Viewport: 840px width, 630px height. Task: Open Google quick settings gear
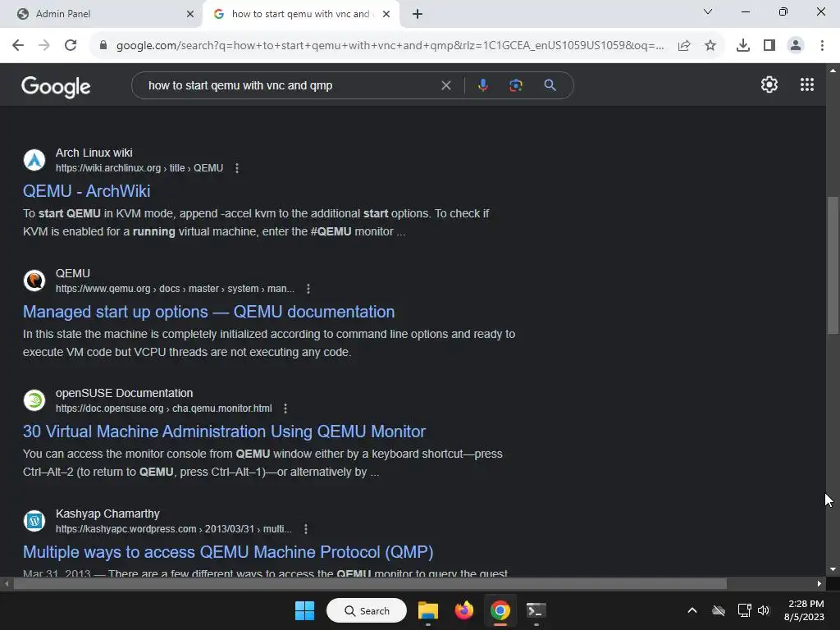tap(769, 84)
